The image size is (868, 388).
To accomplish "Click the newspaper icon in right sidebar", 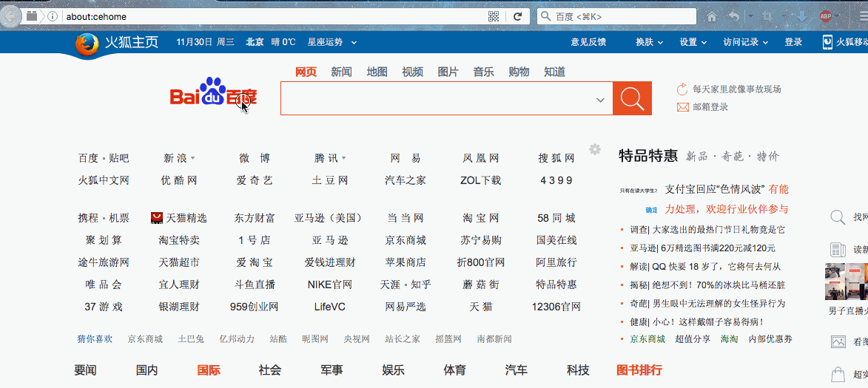I will [x=838, y=250].
